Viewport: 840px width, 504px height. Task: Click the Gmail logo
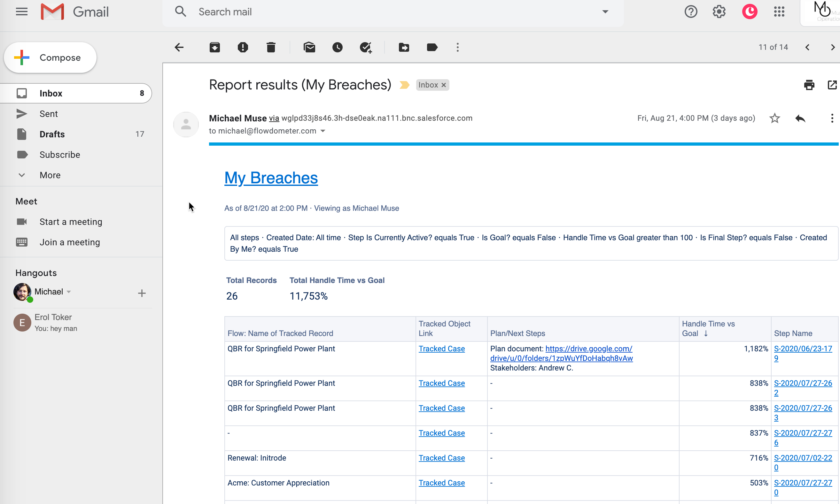point(75,12)
